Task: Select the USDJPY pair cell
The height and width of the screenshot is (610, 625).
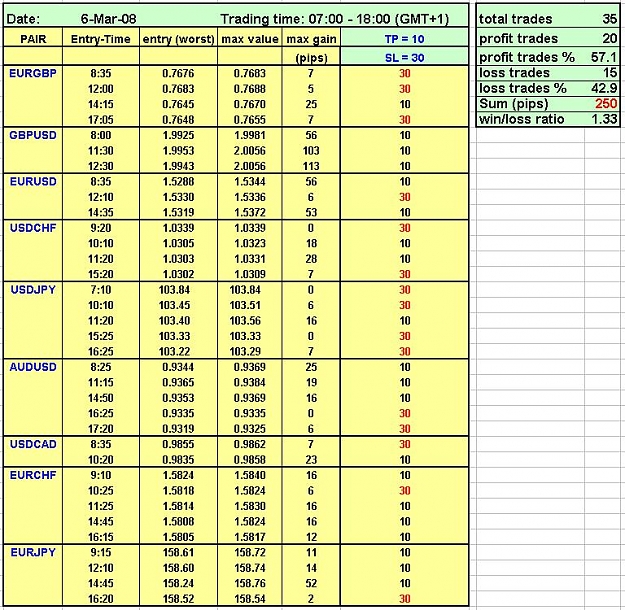Action: click(33, 290)
